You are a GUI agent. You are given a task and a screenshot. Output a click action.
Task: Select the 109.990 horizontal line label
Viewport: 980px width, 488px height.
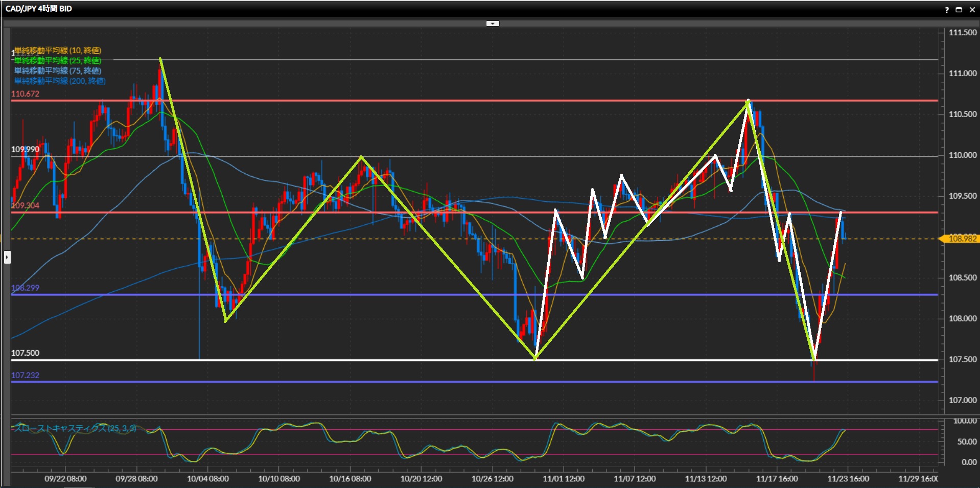pyautogui.click(x=26, y=149)
